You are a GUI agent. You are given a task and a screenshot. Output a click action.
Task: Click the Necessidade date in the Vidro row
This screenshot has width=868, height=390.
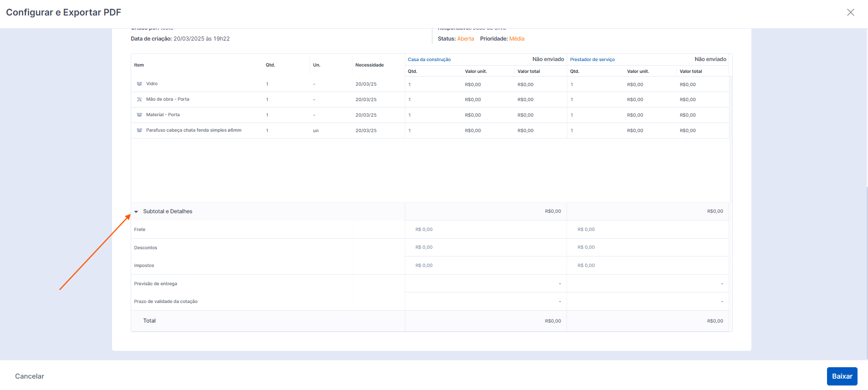coord(366,84)
